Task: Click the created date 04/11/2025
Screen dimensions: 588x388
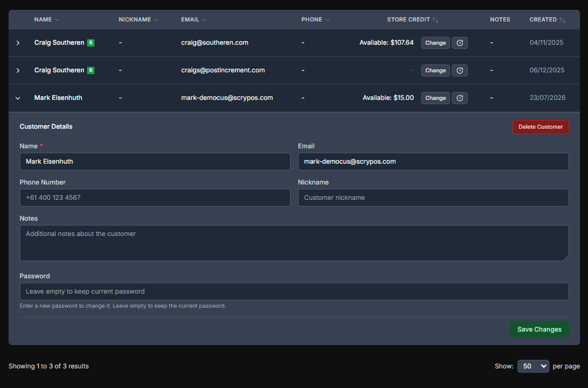Action: tap(546, 43)
